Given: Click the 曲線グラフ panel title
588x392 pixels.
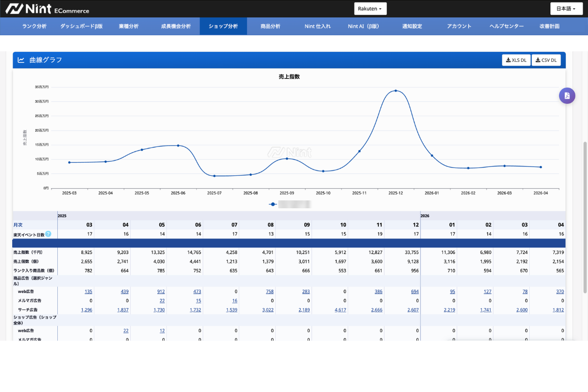Looking at the screenshot, I should 46,60.
